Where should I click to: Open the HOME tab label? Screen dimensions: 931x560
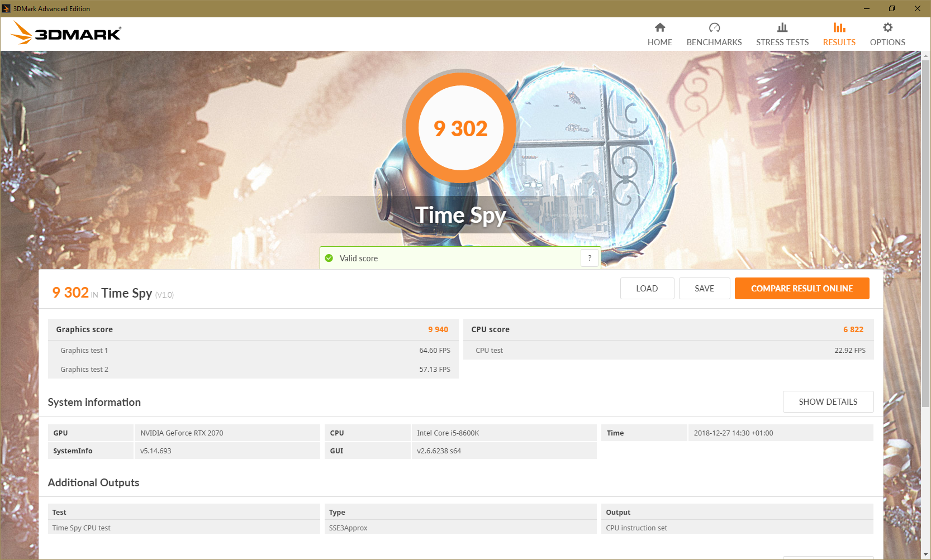660,42
